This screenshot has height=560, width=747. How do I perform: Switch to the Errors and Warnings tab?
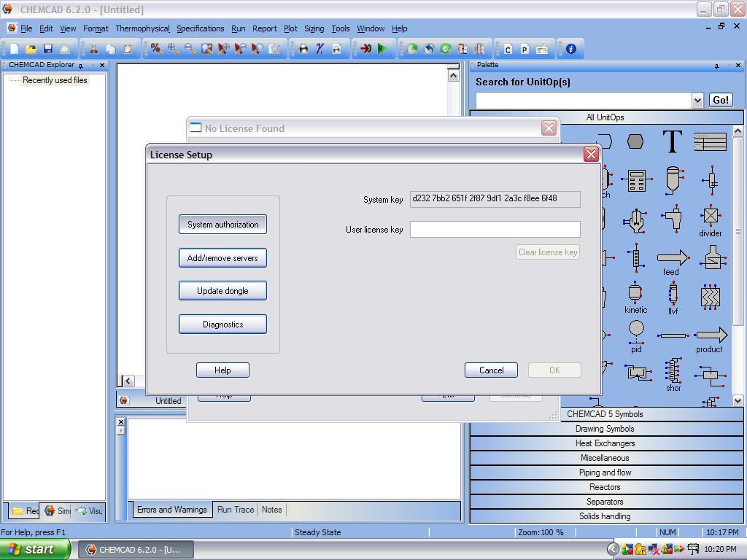pyautogui.click(x=172, y=510)
